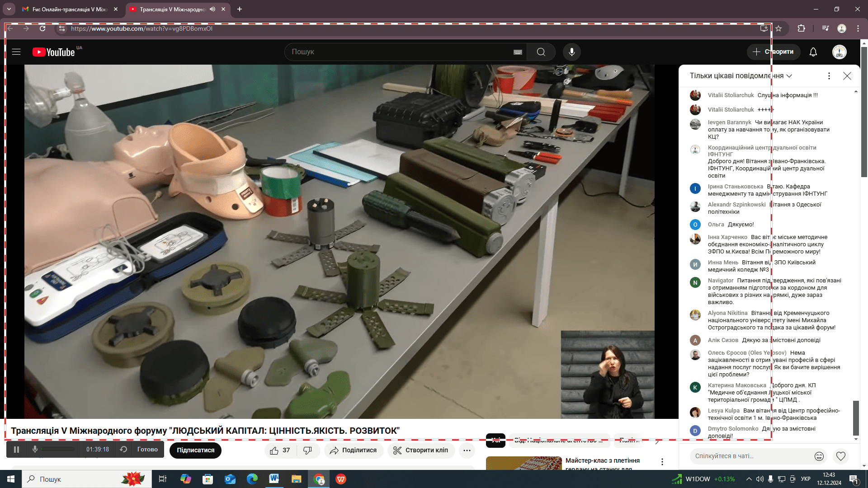Open Task View on the taskbar

163,479
